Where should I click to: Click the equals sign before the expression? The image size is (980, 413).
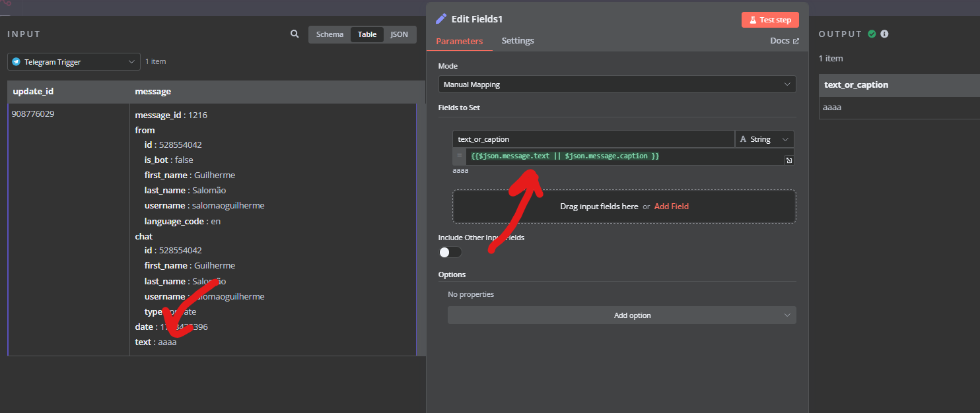459,156
